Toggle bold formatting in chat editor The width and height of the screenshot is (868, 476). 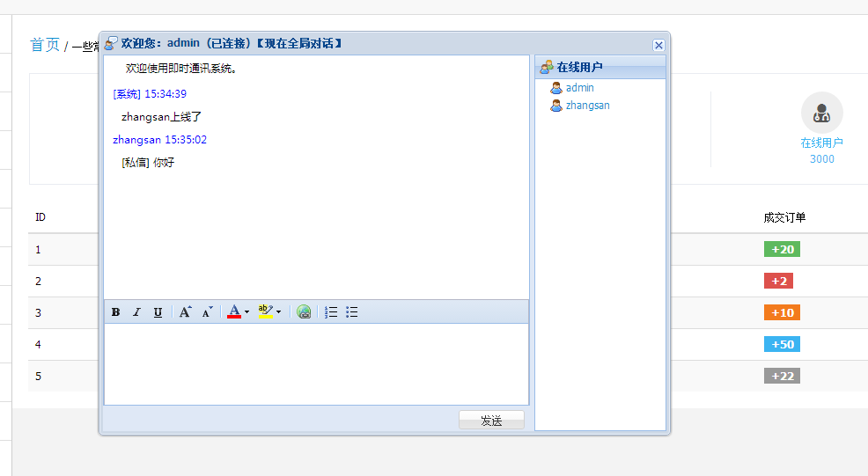[115, 312]
